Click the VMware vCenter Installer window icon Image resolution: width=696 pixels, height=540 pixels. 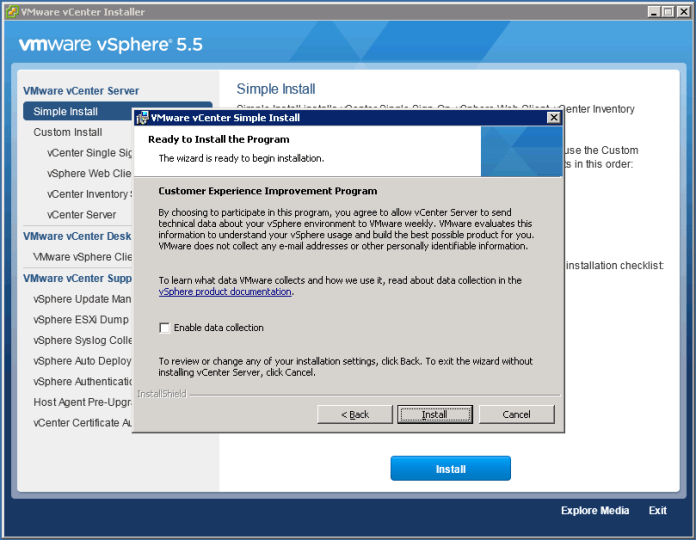pyautogui.click(x=11, y=12)
